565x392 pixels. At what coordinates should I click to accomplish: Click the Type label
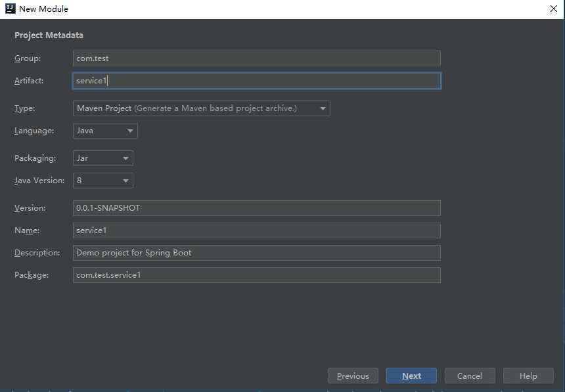coord(25,108)
